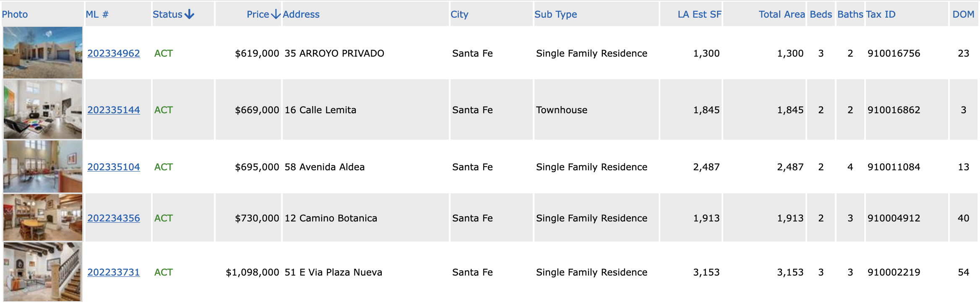Open listing 202335144 link
The height and width of the screenshot is (307, 980).
click(114, 110)
